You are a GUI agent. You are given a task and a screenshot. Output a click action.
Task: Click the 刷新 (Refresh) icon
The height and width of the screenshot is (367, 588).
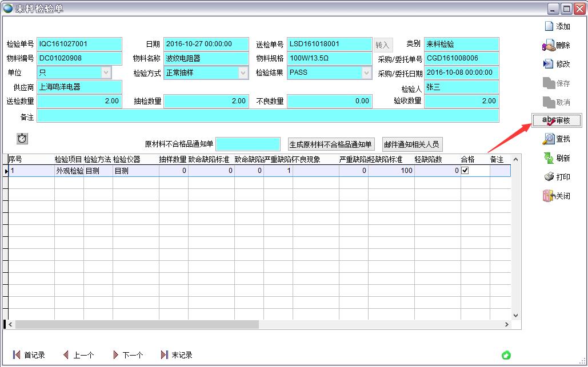point(549,158)
